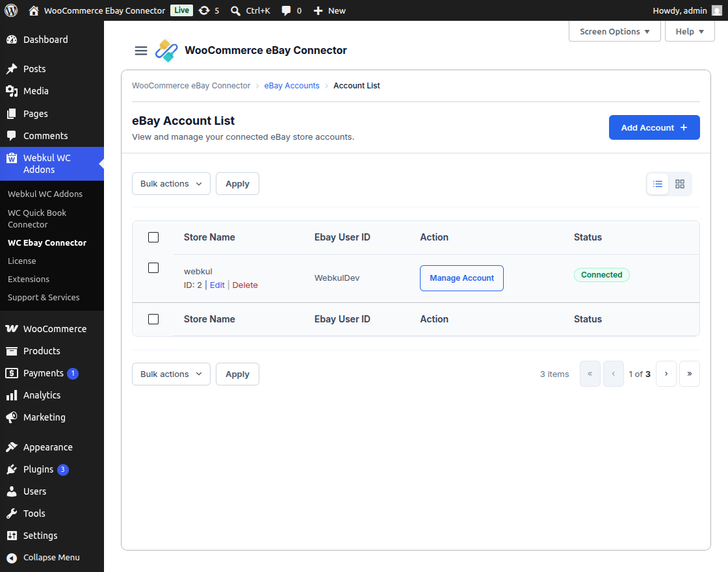Jump to last page of accounts
This screenshot has height=572, width=728.
(690, 374)
